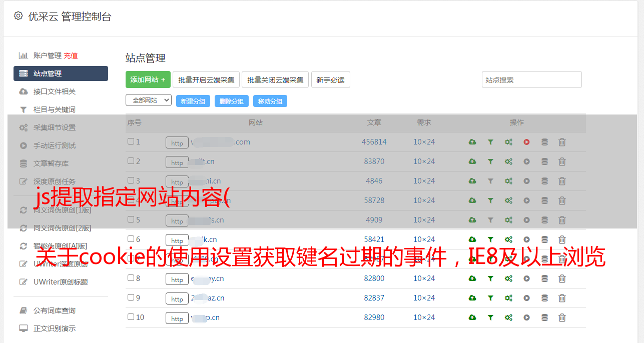644x343 pixels.
Task: Open 栏目与关键词 in the sidebar
Action: pyautogui.click(x=55, y=109)
